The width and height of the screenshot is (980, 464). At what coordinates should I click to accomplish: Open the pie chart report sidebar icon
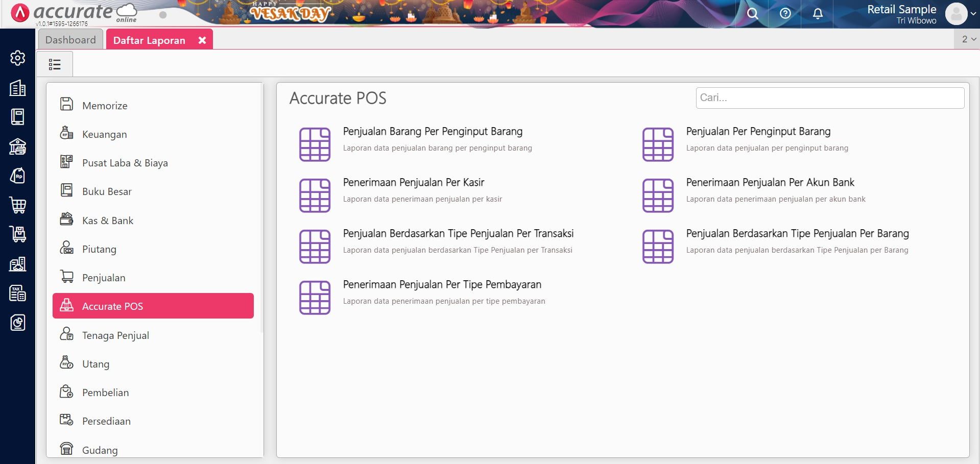pyautogui.click(x=18, y=323)
